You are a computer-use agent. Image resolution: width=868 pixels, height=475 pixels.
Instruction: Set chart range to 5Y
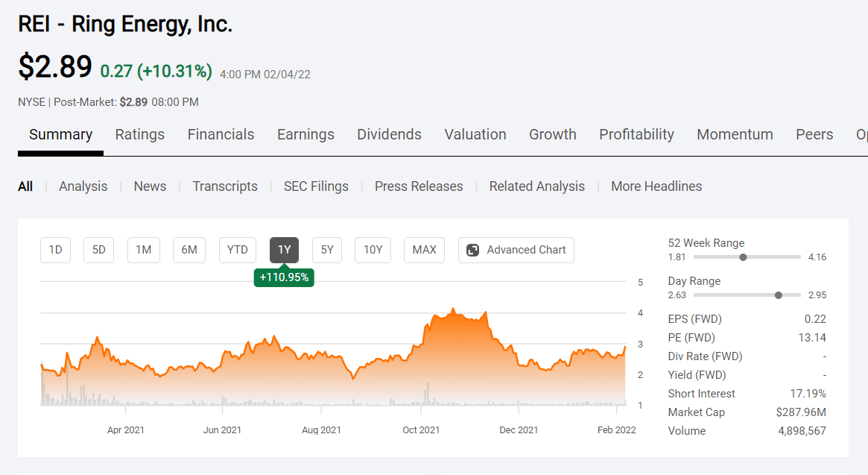(327, 250)
